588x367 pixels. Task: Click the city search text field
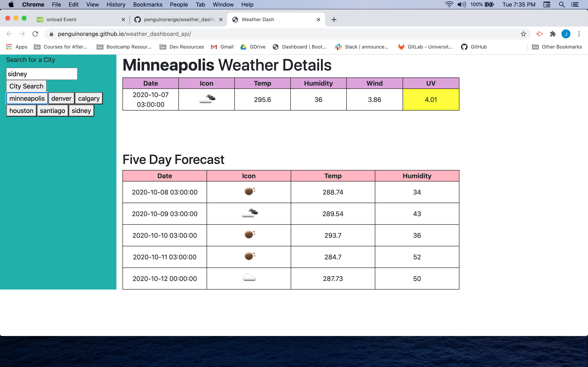42,74
